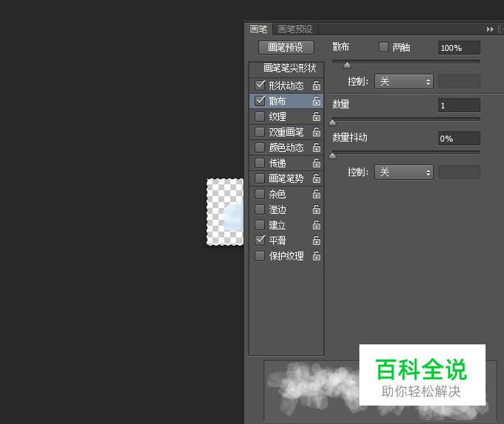The height and width of the screenshot is (424, 504).
Task: Enable the 传递 checkbox
Action: point(260,163)
